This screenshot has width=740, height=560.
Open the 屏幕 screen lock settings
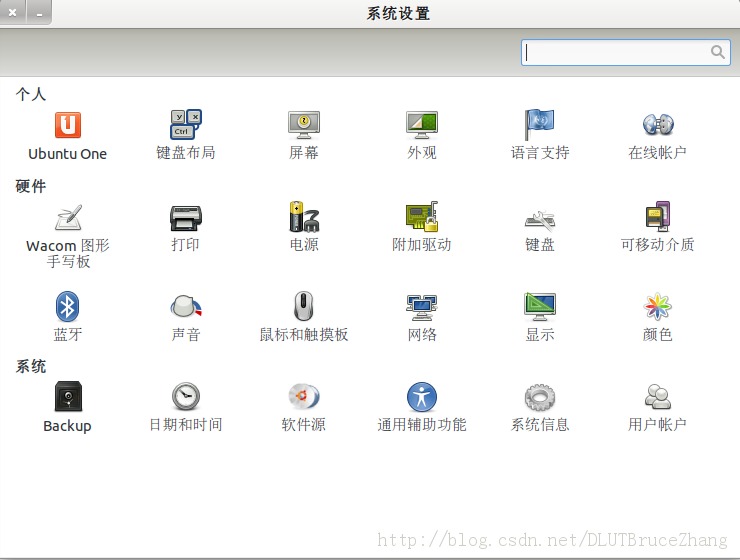[304, 125]
